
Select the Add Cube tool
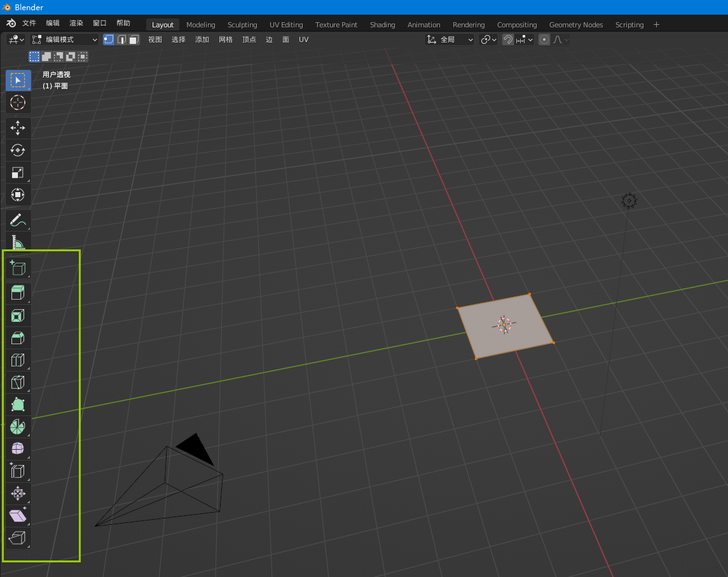[18, 268]
